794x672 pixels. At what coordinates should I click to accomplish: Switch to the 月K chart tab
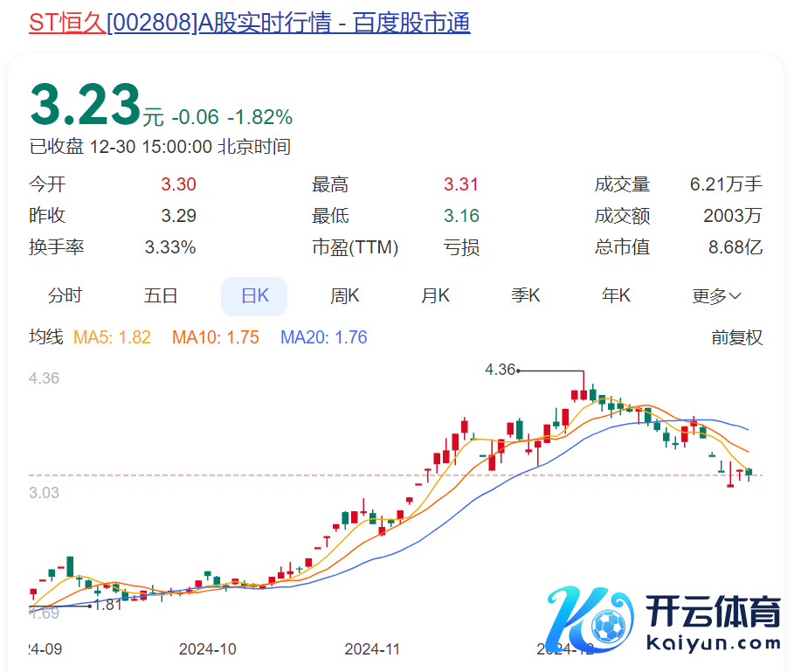tap(435, 296)
